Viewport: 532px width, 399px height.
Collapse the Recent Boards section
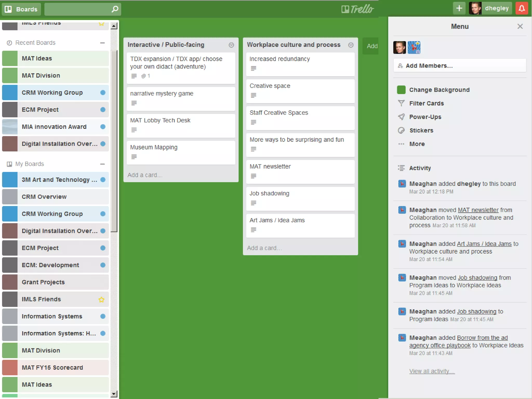pyautogui.click(x=102, y=43)
